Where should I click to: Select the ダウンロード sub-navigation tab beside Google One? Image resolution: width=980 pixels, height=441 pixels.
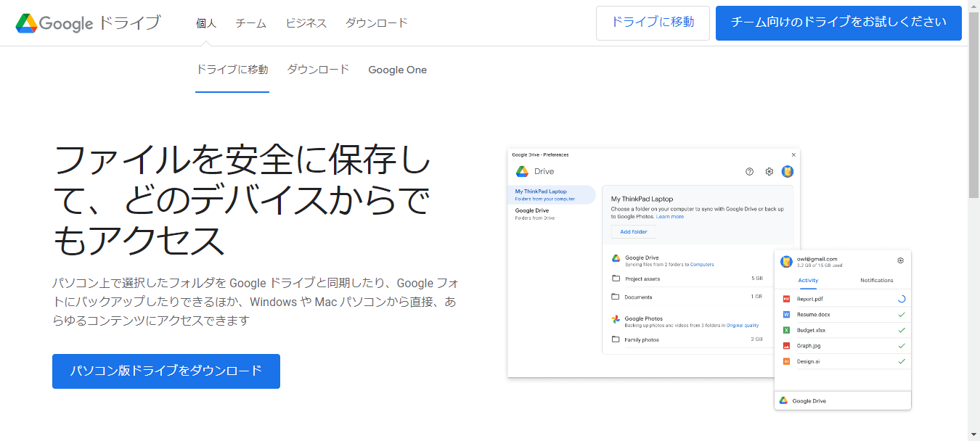(318, 70)
